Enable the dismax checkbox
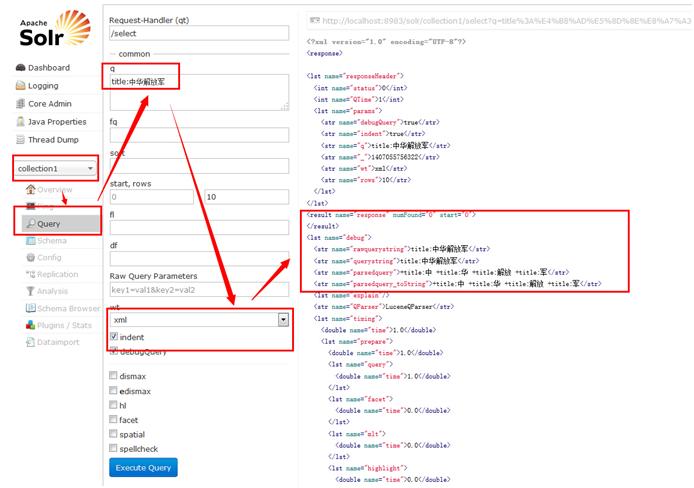694x488 pixels. [x=113, y=376]
